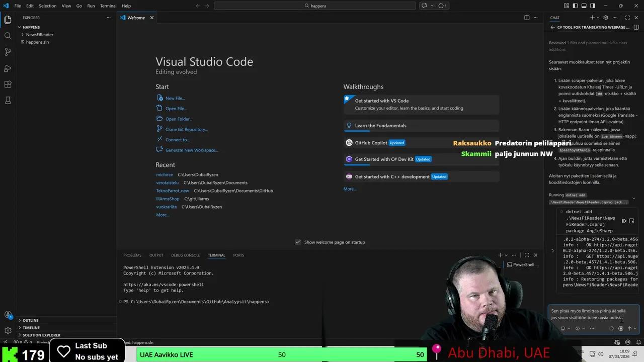This screenshot has width=644, height=362.
Task: Select the PowerShell terminal instance
Action: [523, 264]
